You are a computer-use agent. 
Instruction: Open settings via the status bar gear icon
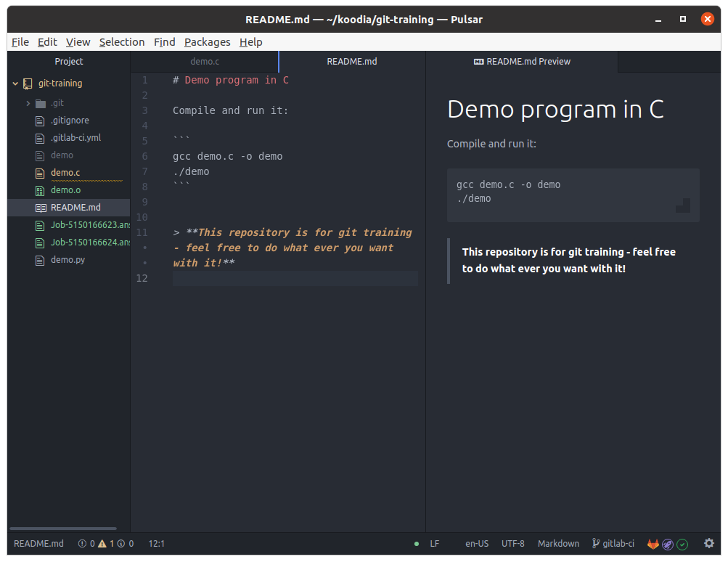709,543
